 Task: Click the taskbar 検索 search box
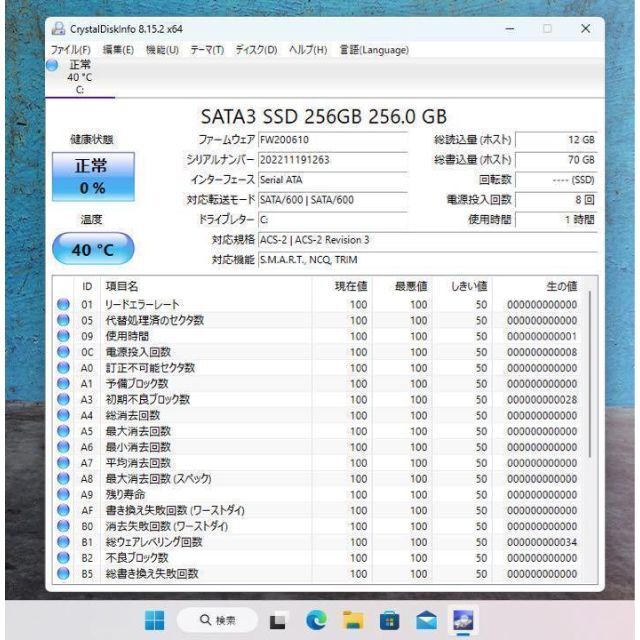click(218, 620)
